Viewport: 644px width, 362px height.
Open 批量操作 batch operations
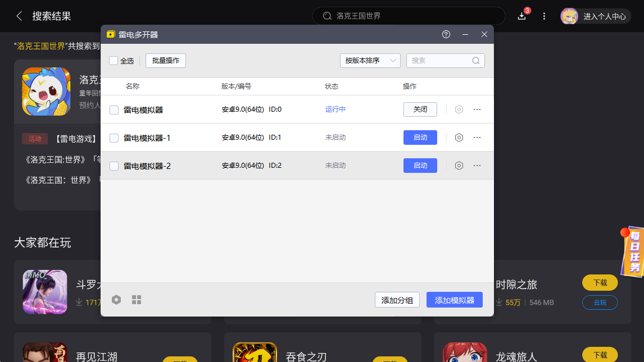(x=166, y=61)
